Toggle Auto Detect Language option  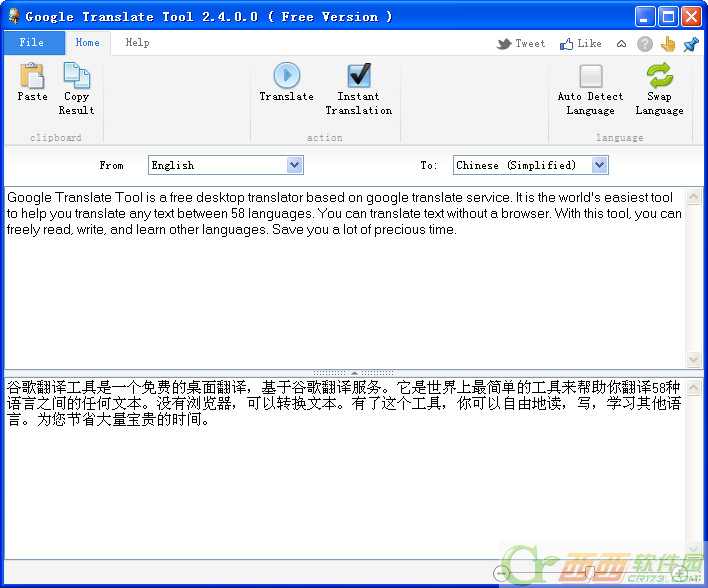click(590, 76)
